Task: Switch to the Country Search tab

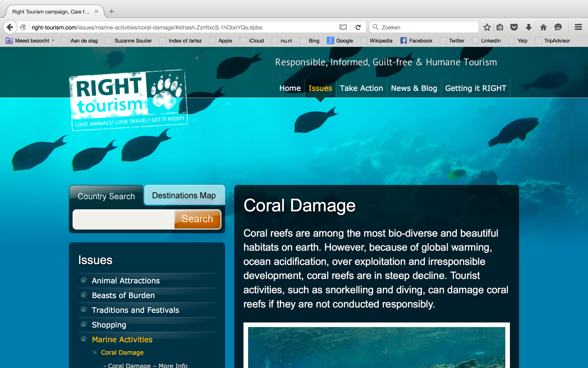Action: pos(106,196)
